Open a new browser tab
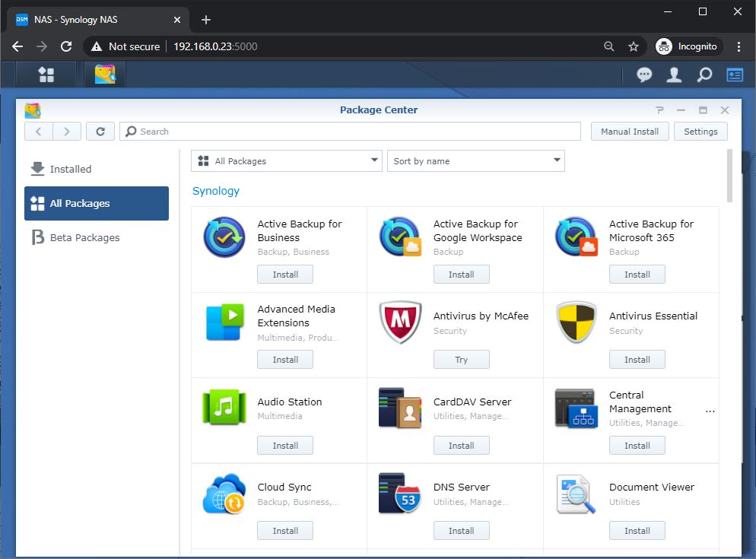The image size is (756, 559). (x=206, y=20)
